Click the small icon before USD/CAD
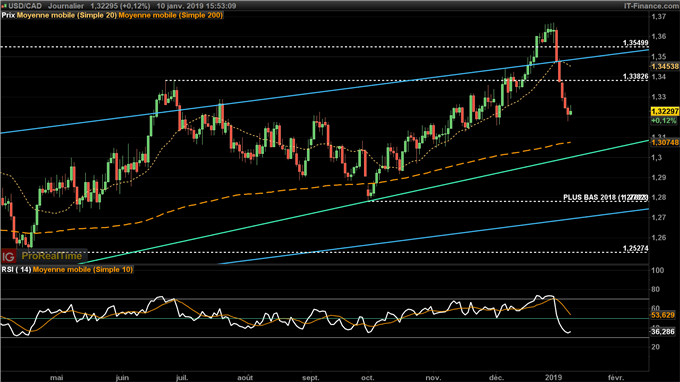Viewport: 680px width, 382px height. click(x=5, y=6)
